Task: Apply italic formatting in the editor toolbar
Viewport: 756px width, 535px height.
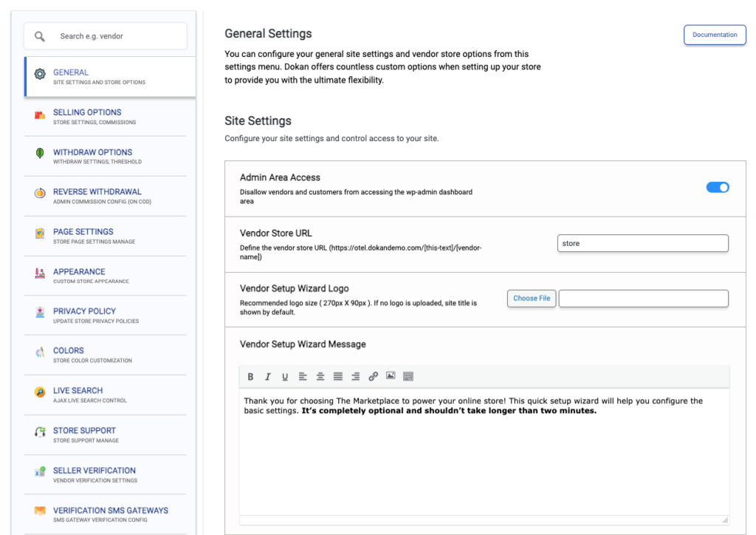Action: pyautogui.click(x=268, y=377)
